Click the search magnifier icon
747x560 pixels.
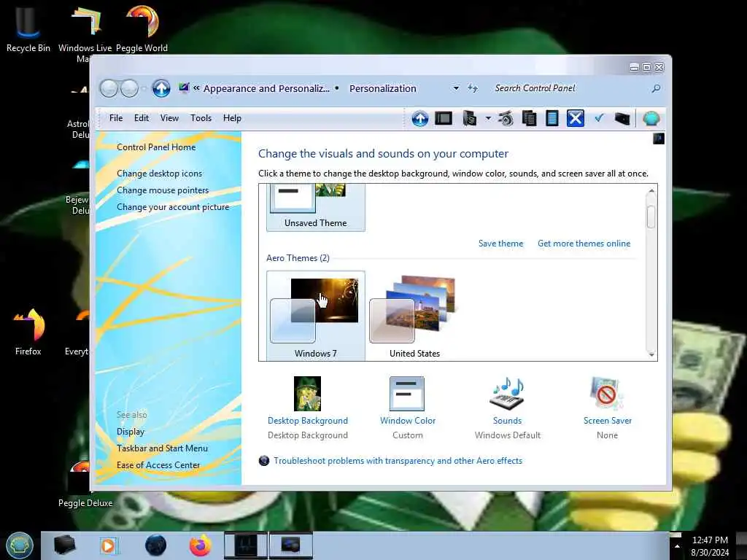[x=656, y=88]
